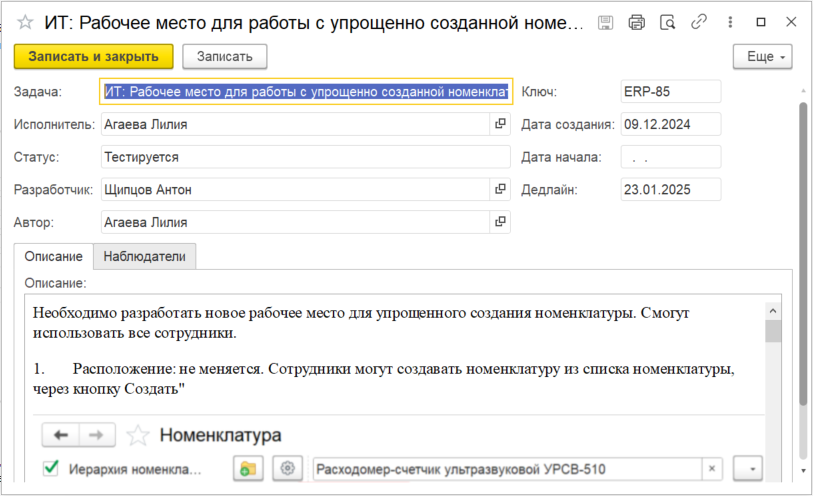
Task: Add this form to favorites with star icon
Action: pyautogui.click(x=25, y=22)
